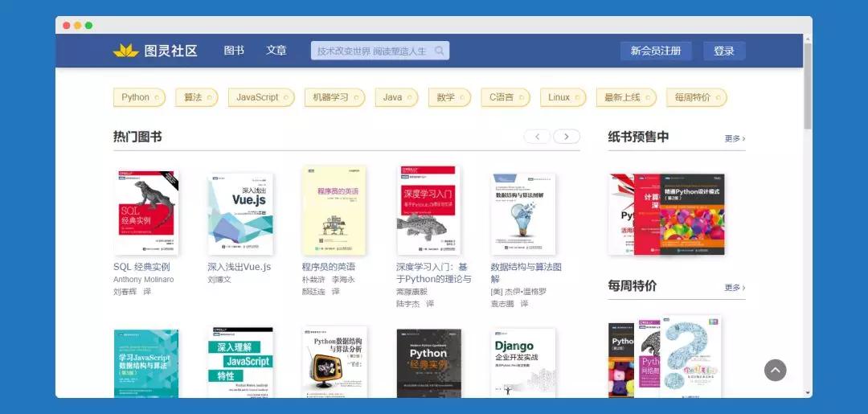
Task: Click the page vertical scrollbar thumb
Action: click(x=808, y=86)
